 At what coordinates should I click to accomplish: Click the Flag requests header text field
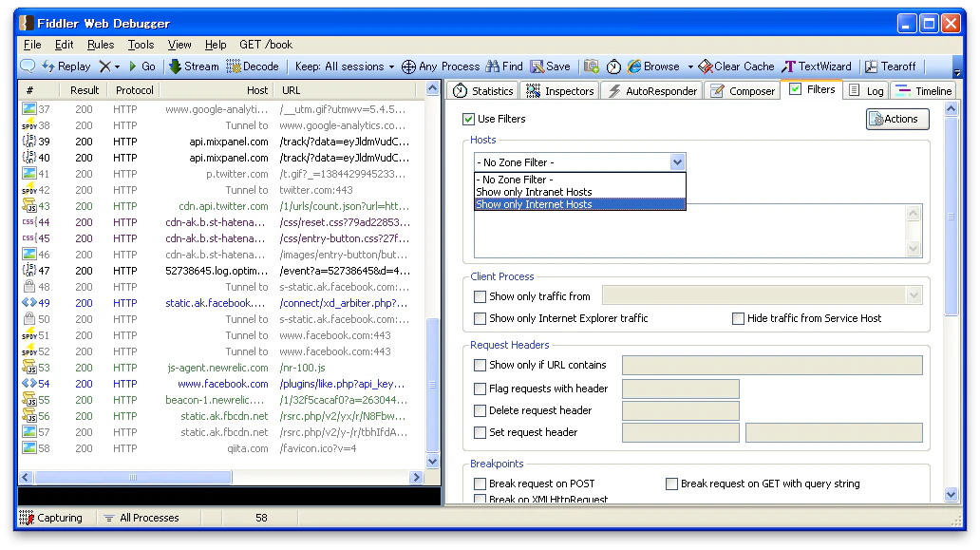[681, 389]
